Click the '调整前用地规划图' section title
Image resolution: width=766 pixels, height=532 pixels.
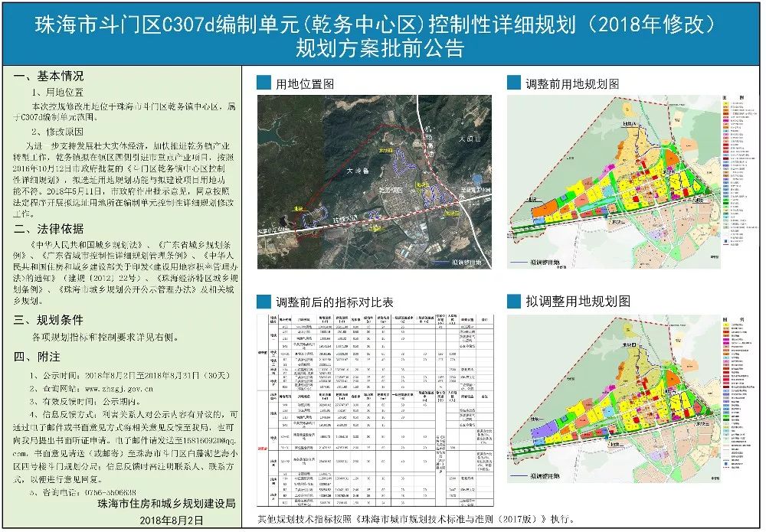[572, 84]
